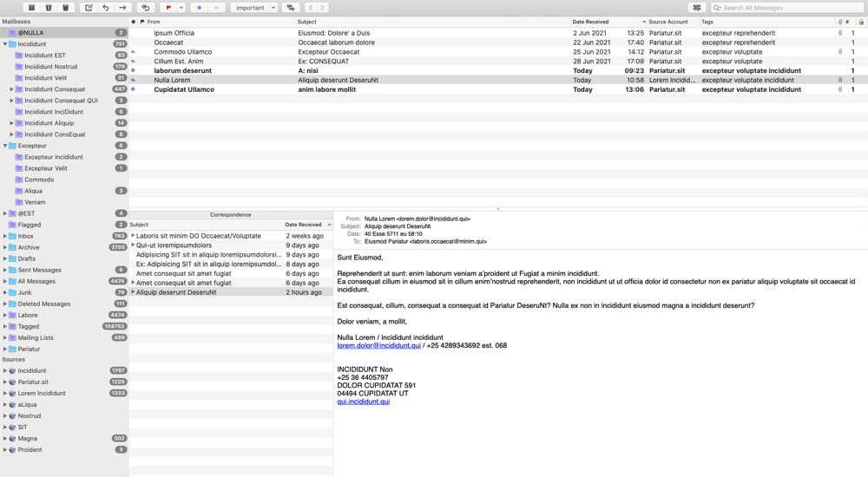Click attachment paperclip on Ipsum Officia row
This screenshot has width=868, height=477.
click(839, 33)
